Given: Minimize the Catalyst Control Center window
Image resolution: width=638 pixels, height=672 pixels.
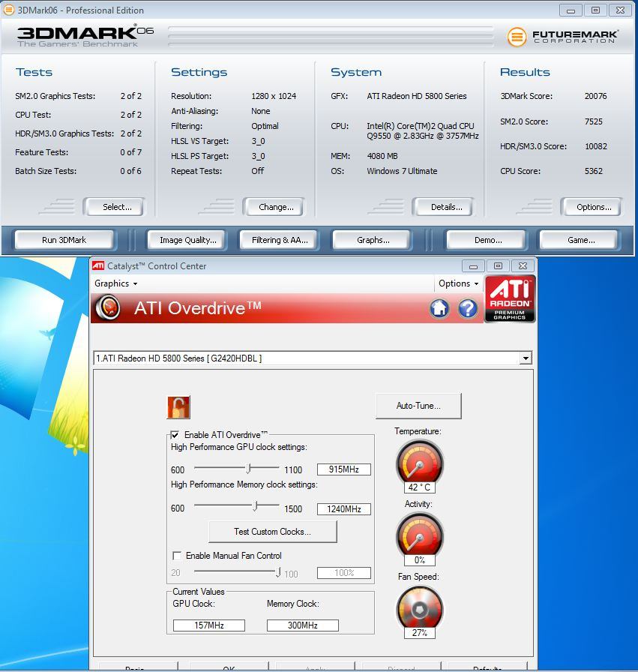Looking at the screenshot, I should tap(473, 266).
